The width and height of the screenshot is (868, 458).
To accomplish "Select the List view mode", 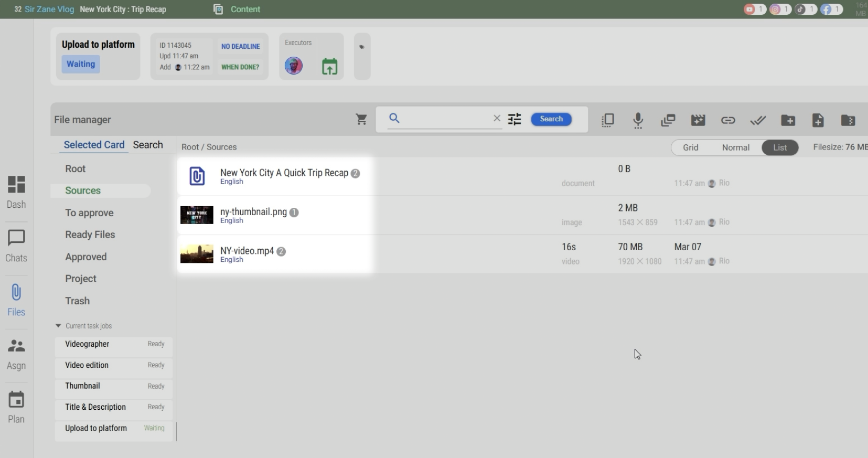I will (779, 147).
